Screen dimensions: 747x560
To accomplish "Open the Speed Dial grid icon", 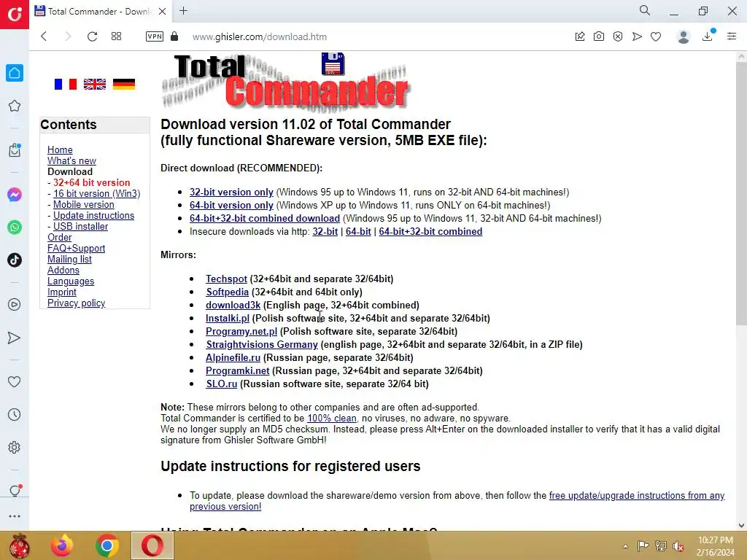I will coord(116,36).
